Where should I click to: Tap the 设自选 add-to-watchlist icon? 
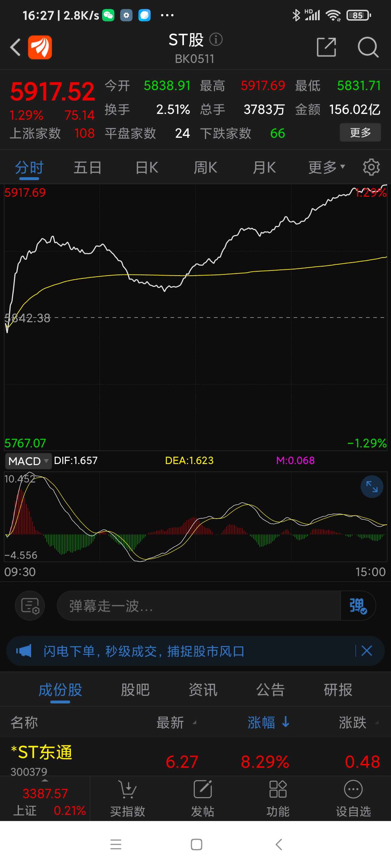pyautogui.click(x=353, y=789)
